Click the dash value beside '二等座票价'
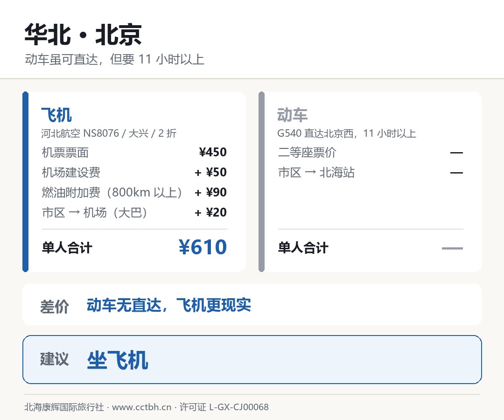 [x=456, y=153]
